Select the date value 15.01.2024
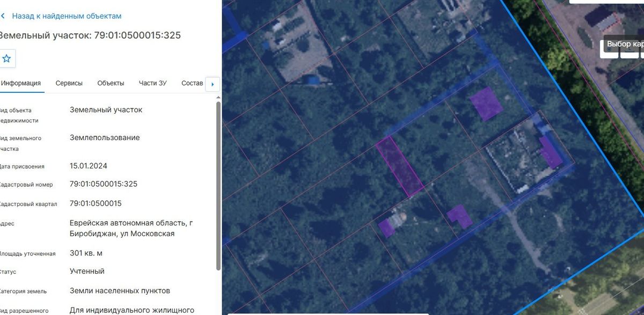This screenshot has height=315, width=644. (89, 165)
